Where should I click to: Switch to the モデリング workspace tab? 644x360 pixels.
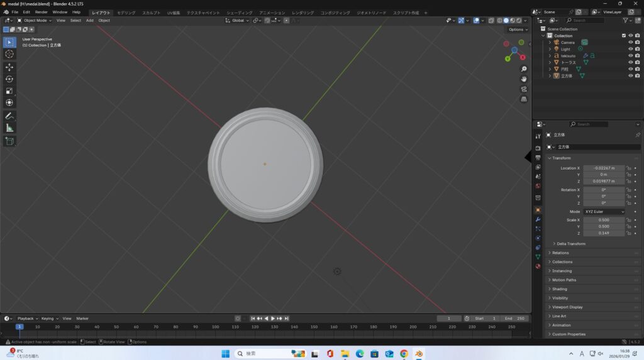pyautogui.click(x=126, y=13)
